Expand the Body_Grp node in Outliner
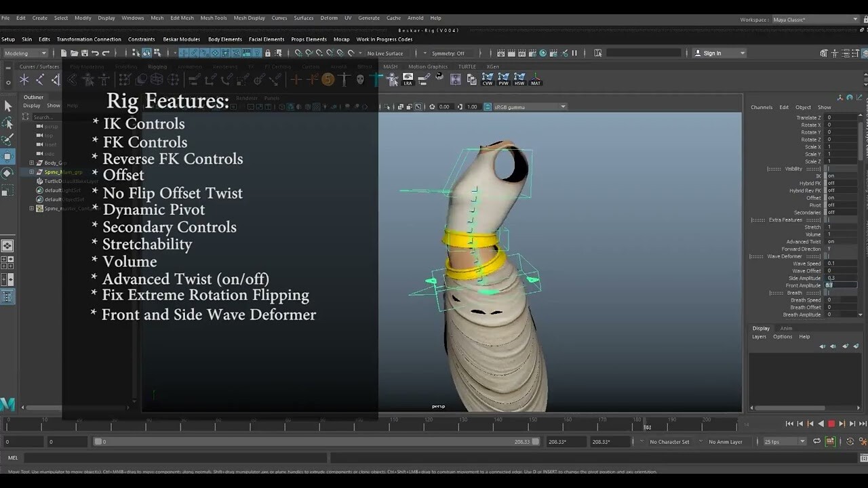This screenshot has width=868, height=488. (31, 163)
